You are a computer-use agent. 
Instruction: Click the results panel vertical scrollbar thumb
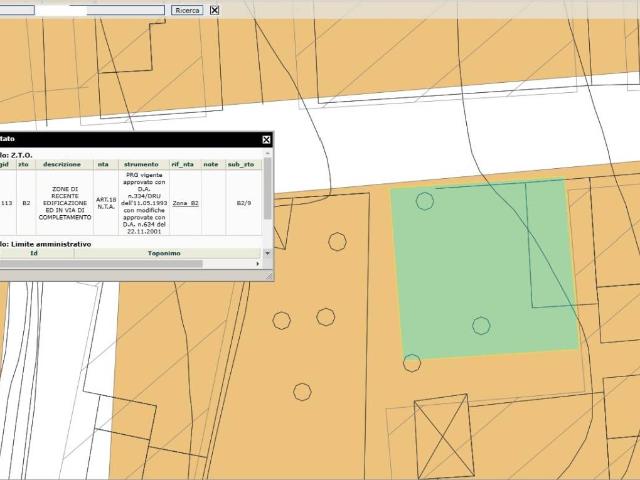click(x=267, y=190)
